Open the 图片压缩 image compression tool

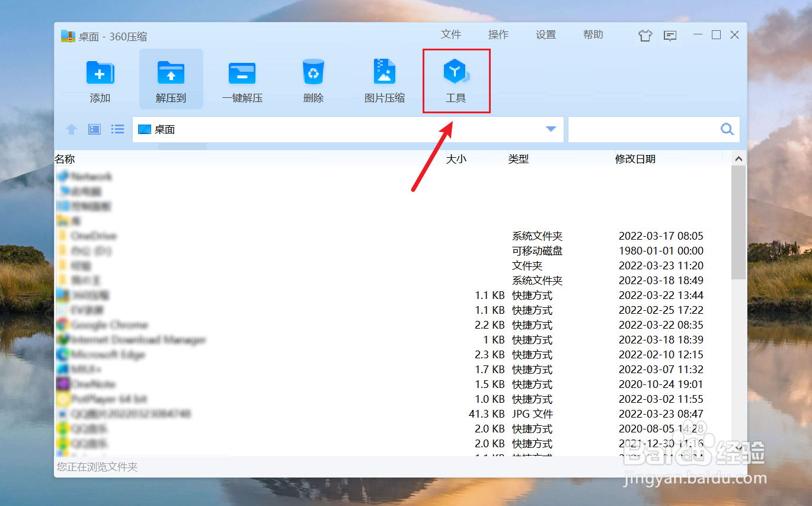pos(384,79)
